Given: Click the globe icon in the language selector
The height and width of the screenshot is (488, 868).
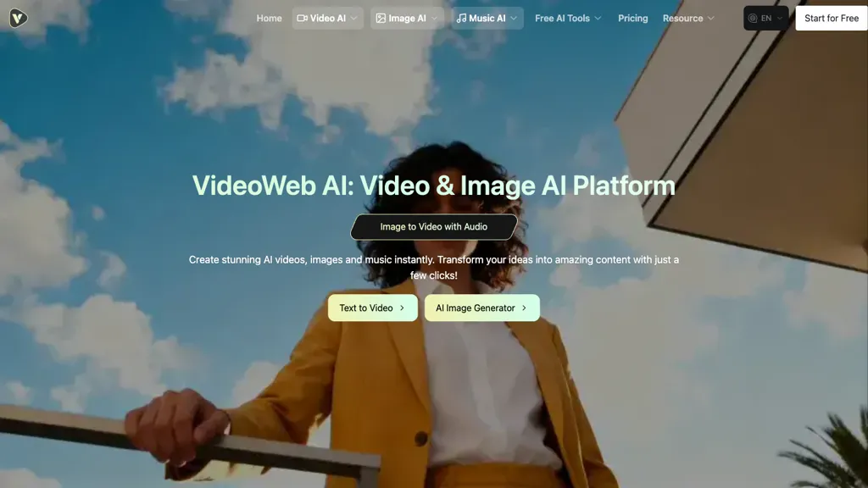Looking at the screenshot, I should click(751, 18).
